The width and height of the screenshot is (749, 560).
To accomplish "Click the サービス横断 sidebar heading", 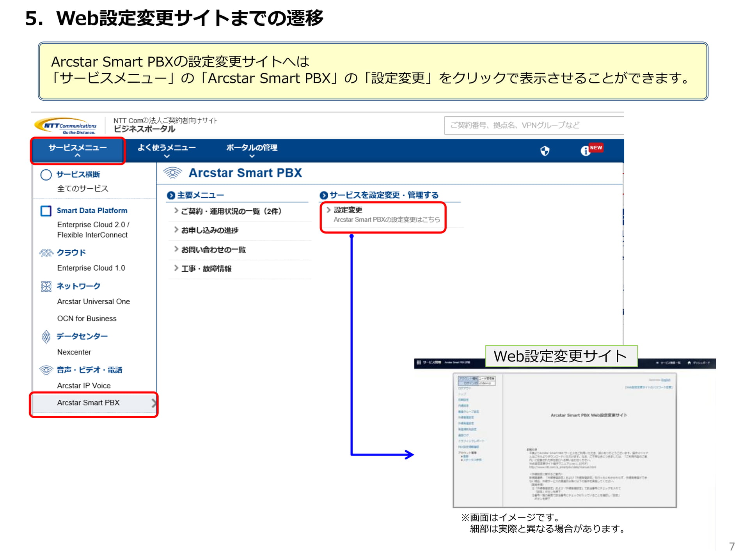I will pos(78,174).
